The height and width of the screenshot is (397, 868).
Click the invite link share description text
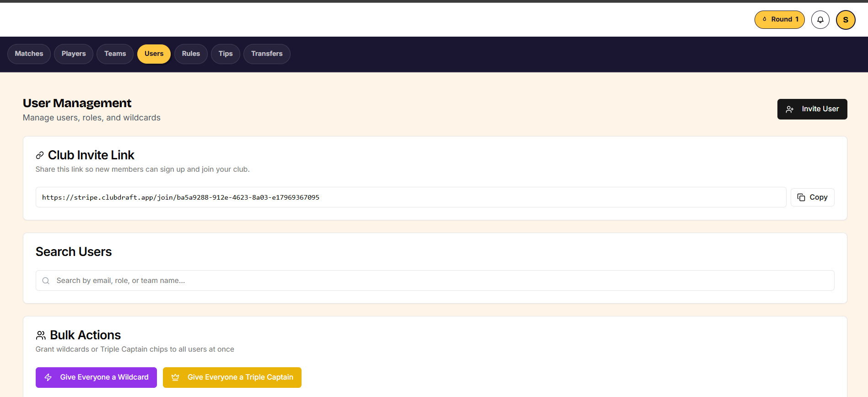(142, 169)
